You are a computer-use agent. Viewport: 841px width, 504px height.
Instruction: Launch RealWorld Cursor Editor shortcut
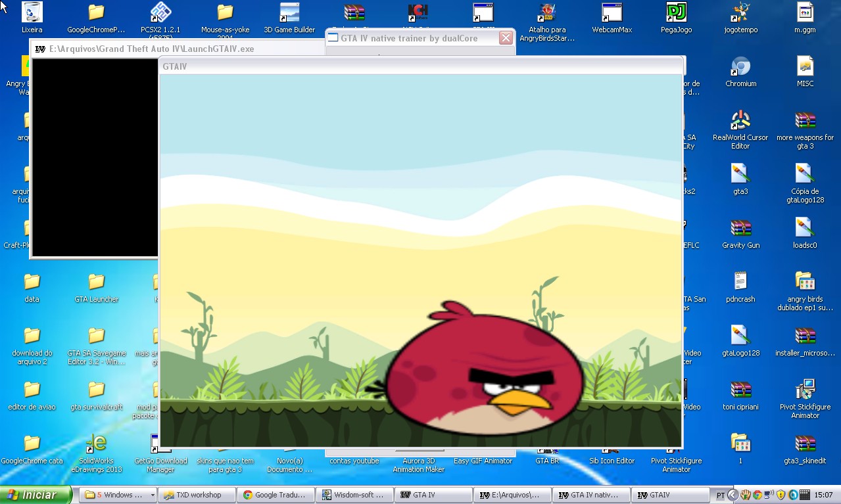point(740,120)
